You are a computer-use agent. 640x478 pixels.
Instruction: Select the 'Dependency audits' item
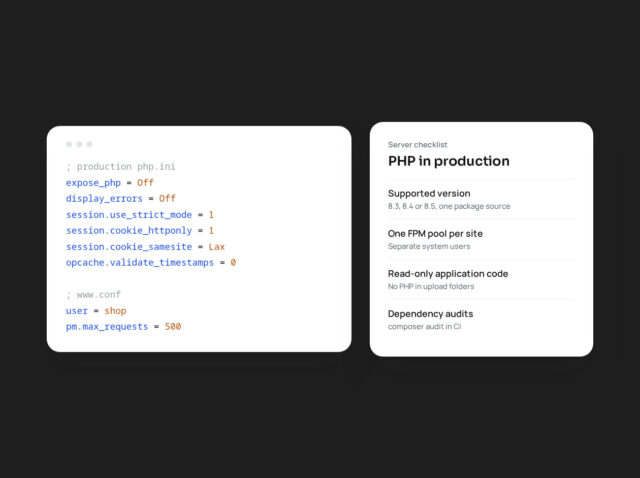pos(431,314)
